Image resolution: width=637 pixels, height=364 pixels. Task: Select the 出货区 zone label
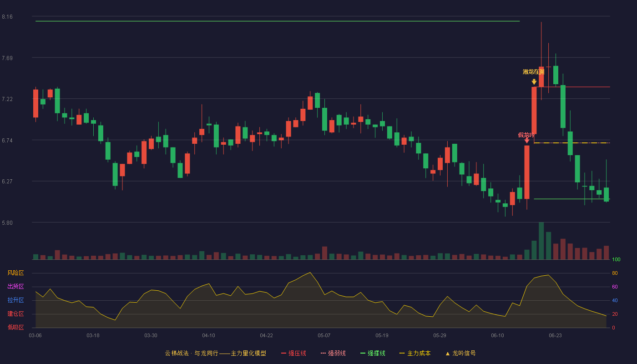point(15,287)
